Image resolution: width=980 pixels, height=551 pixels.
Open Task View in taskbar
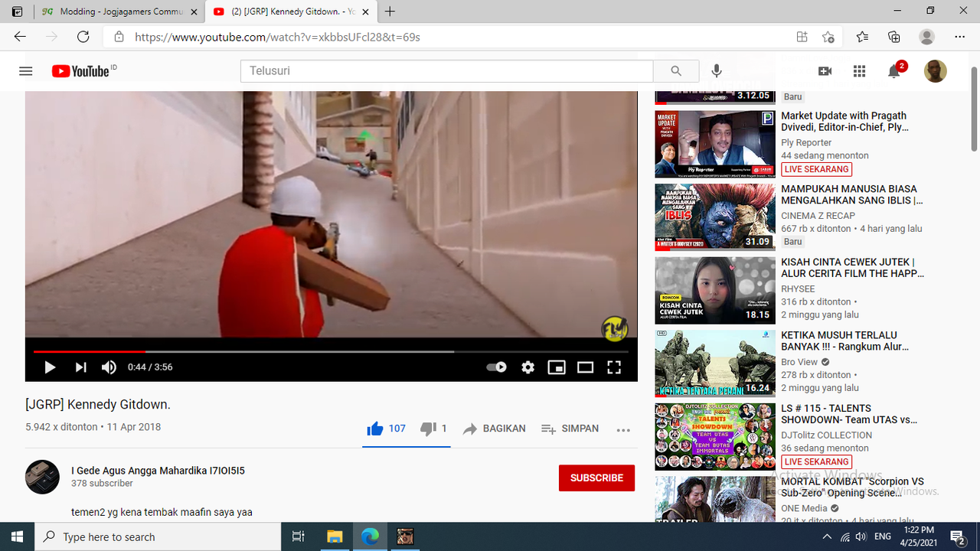299,536
